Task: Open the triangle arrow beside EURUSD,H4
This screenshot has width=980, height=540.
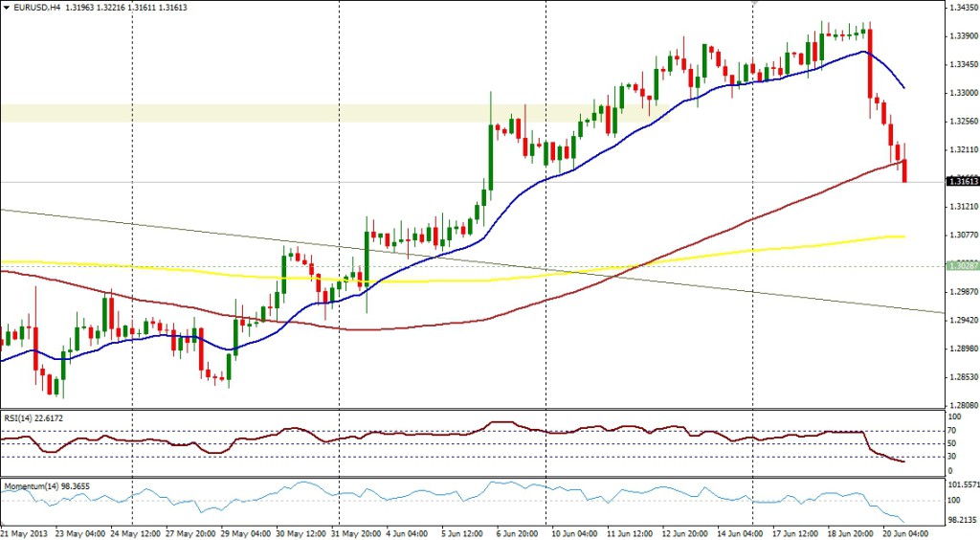Action: (x=7, y=8)
